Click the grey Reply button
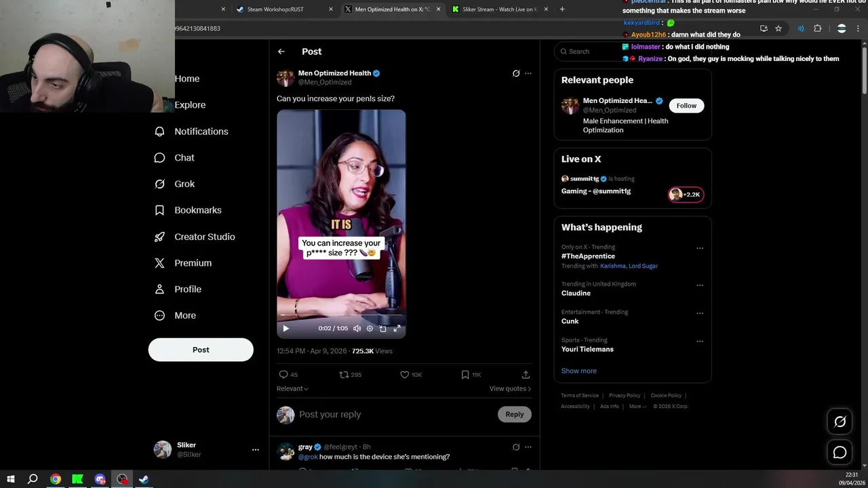Image resolution: width=868 pixels, height=488 pixels. point(515,415)
